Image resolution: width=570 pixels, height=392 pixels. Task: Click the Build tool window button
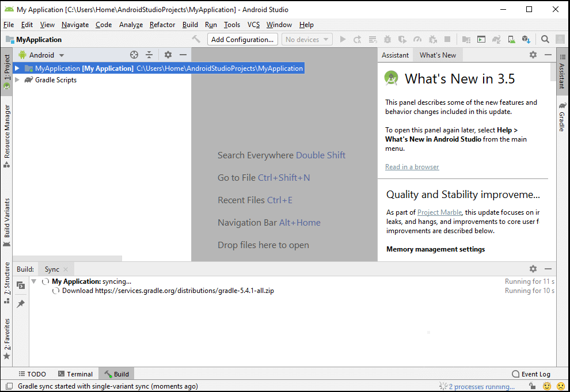click(x=117, y=374)
